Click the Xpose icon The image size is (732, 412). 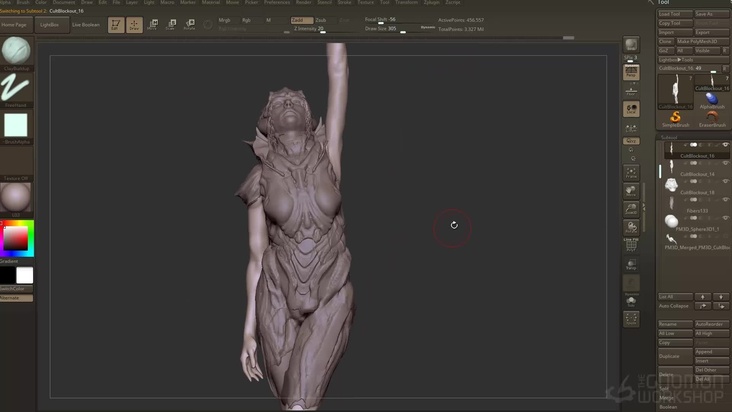pyautogui.click(x=631, y=319)
